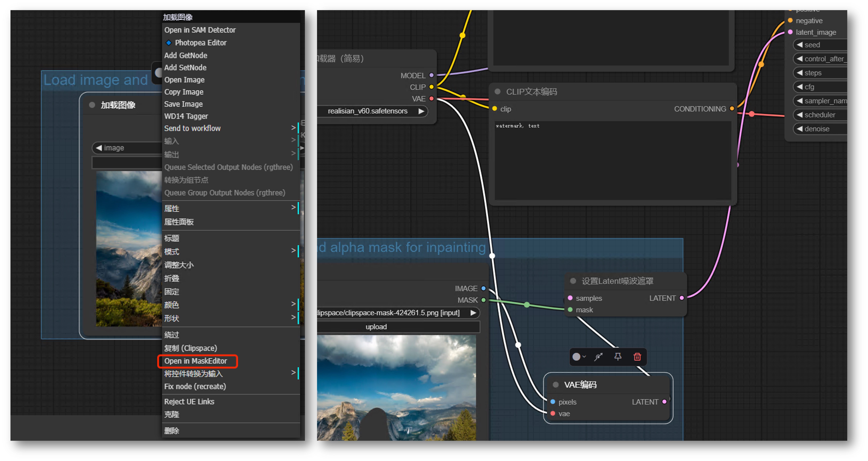The height and width of the screenshot is (461, 868).
Task: Choose 克隆 to clone the node
Action: 172,414
